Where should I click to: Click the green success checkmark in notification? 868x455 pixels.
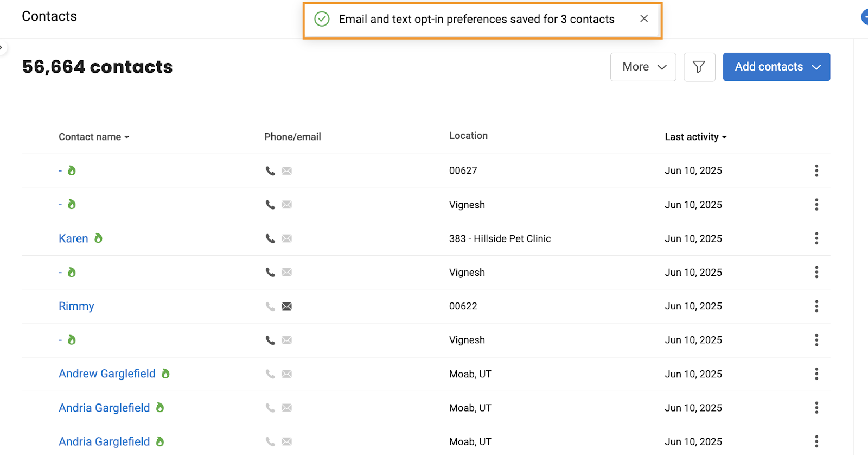click(322, 19)
